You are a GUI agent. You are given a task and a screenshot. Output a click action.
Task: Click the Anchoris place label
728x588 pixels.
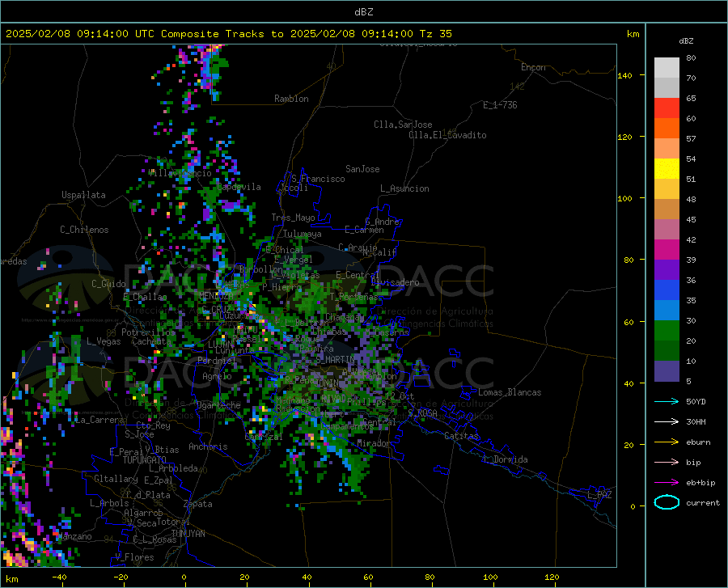(x=208, y=446)
